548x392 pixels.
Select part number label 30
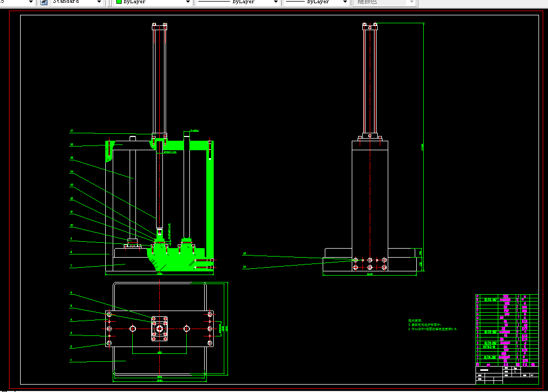pyautogui.click(x=71, y=225)
